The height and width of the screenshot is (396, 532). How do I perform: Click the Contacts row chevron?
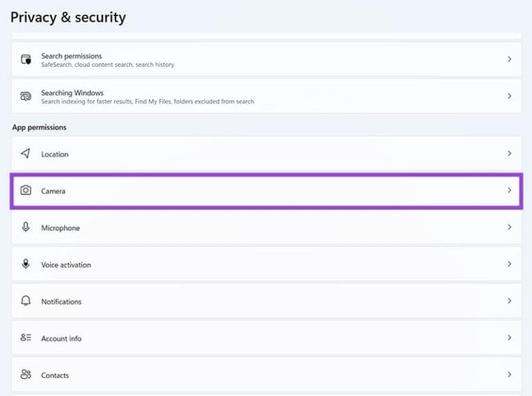click(509, 375)
